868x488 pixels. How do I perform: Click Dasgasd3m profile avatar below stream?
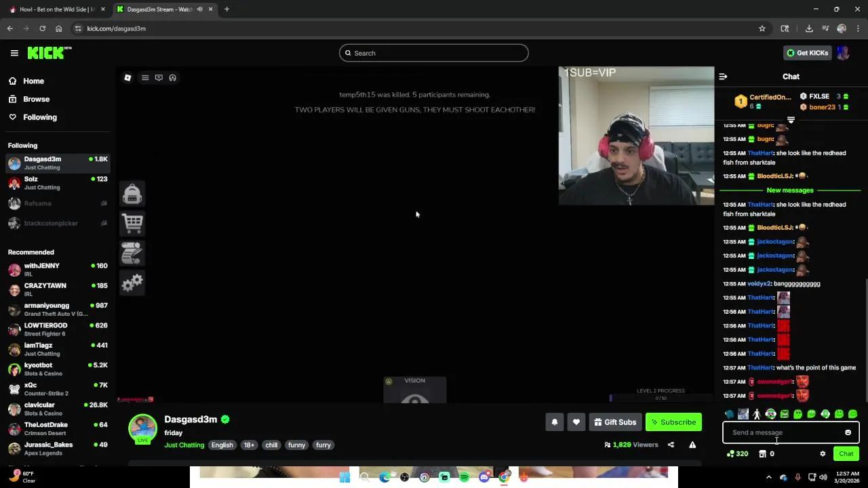142,428
